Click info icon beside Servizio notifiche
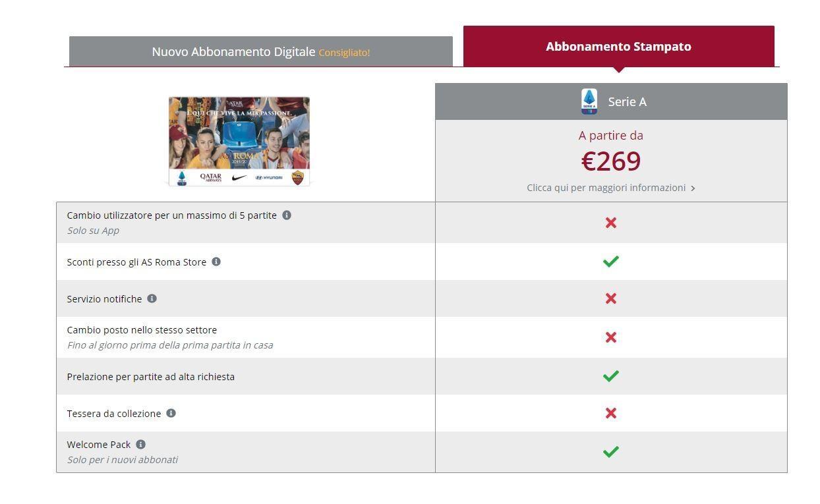The image size is (820, 504). 152,298
